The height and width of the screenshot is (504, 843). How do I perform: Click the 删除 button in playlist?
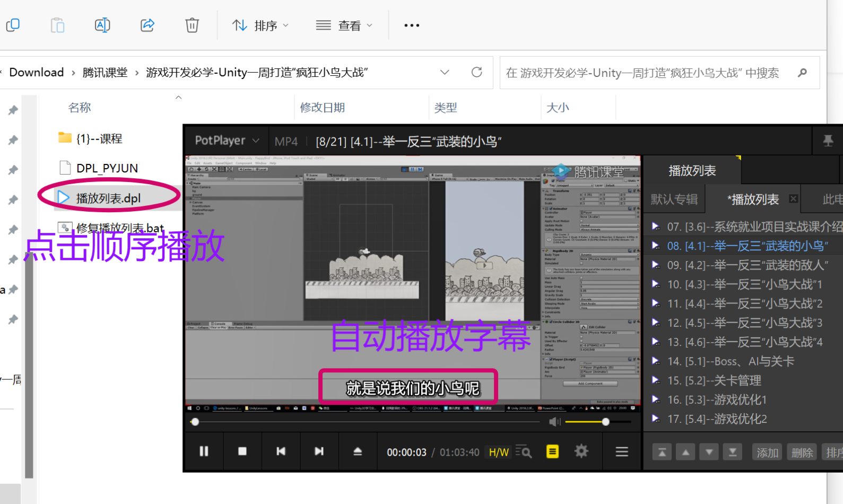pos(802,452)
